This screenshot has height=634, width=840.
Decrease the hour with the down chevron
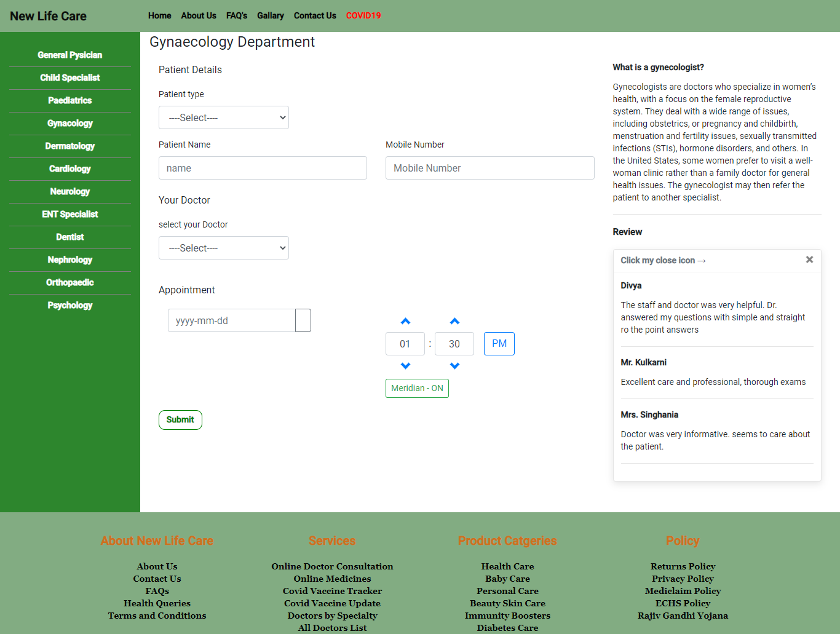tap(405, 366)
